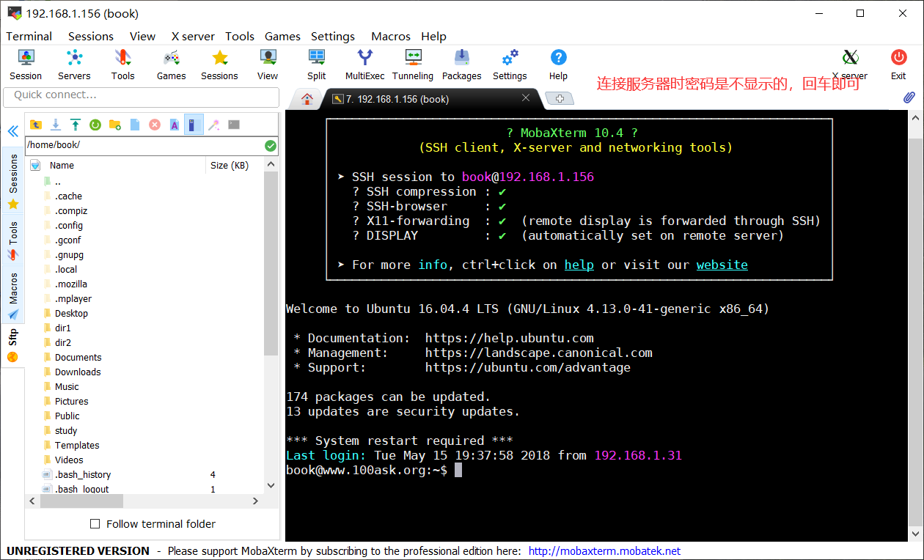Open the Settings gear toolbar button
The image size is (924, 560).
pyautogui.click(x=510, y=65)
